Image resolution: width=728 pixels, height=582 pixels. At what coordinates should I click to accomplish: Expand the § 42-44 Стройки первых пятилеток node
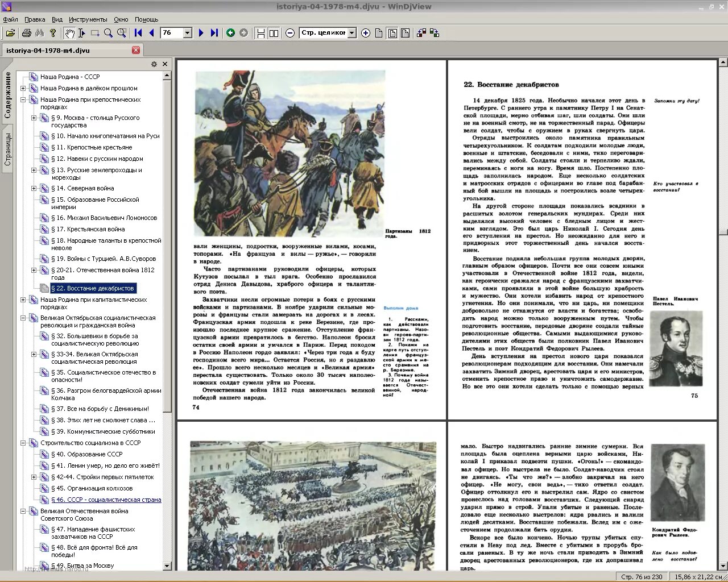pos(34,477)
